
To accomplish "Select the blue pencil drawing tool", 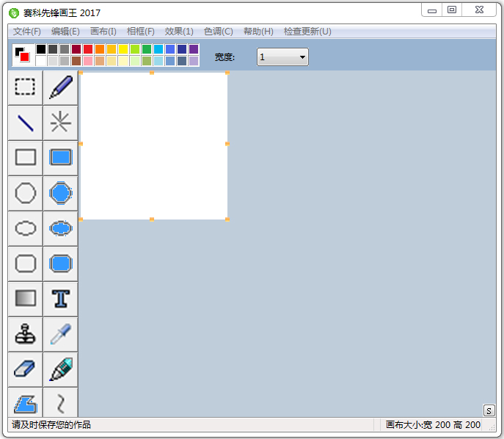I will [60, 88].
